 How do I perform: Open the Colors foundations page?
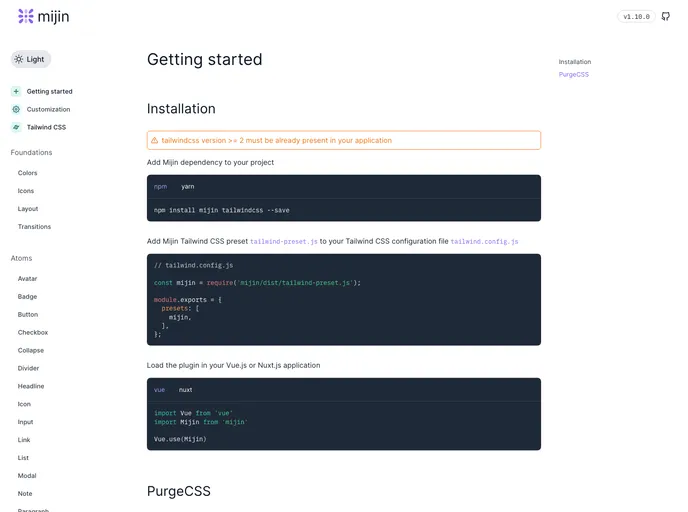coord(28,173)
